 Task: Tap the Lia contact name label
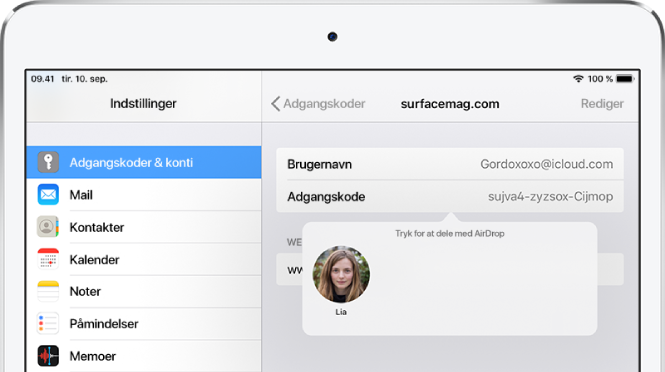pyautogui.click(x=341, y=312)
